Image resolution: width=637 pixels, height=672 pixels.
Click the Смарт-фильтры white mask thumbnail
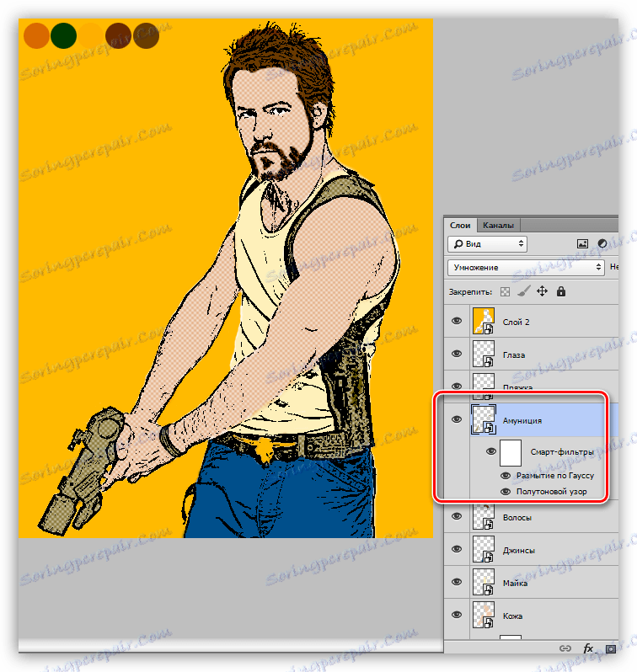[512, 452]
